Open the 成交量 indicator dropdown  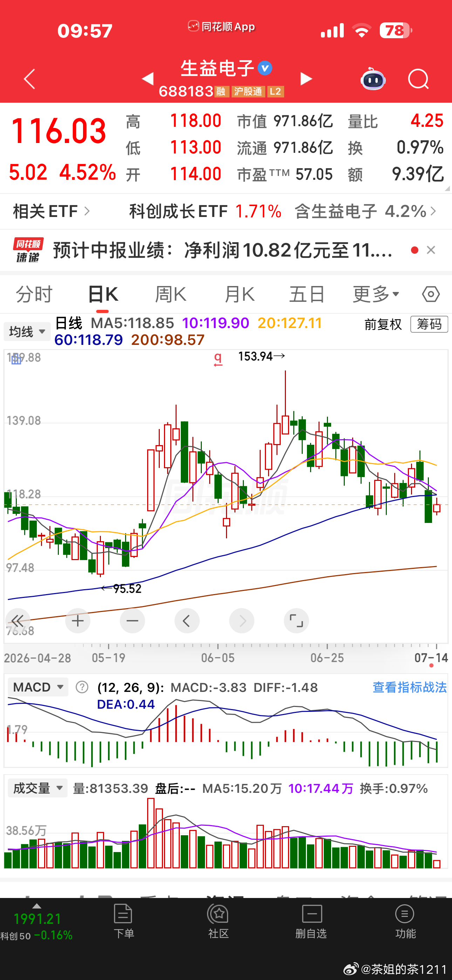[x=37, y=788]
